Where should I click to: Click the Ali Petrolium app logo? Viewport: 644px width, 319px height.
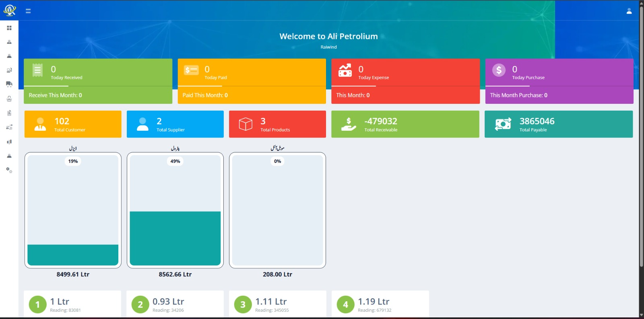tap(9, 10)
